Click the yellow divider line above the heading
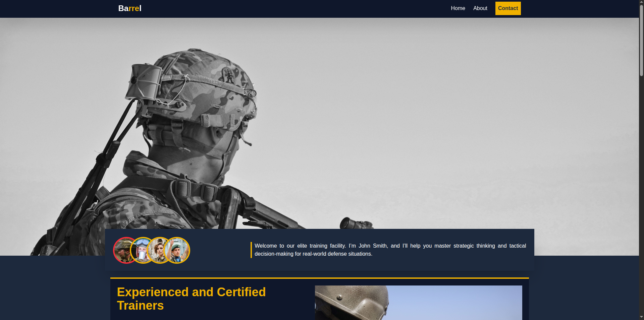Screen dimensions: 644x320 click(x=319, y=278)
